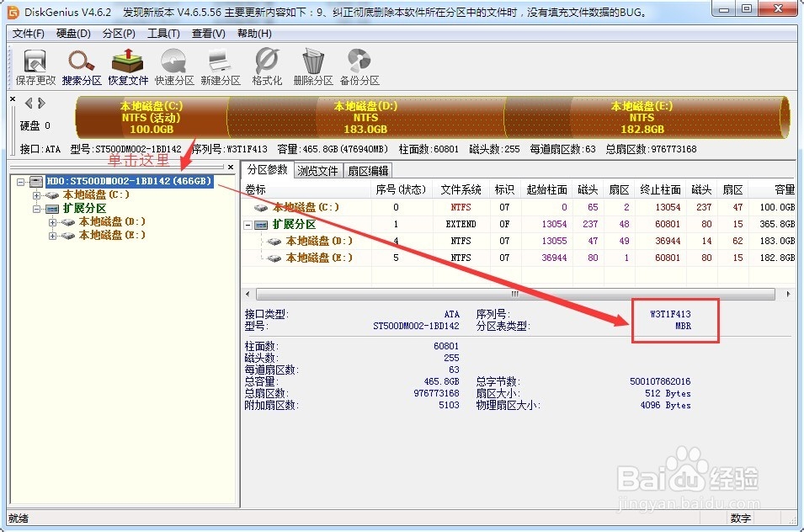The image size is (804, 532).
Task: Click the 文件系统 column header
Action: [x=461, y=189]
